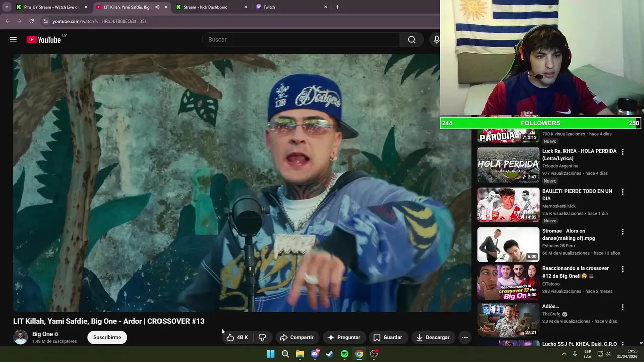Subscribe using the Suscribirme button
644x362 pixels.
107,337
